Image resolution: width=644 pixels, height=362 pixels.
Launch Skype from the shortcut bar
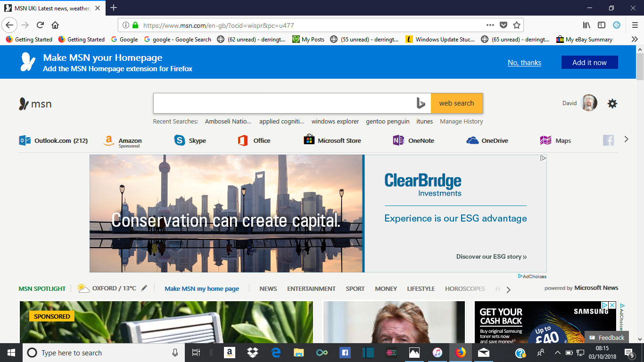click(x=190, y=140)
